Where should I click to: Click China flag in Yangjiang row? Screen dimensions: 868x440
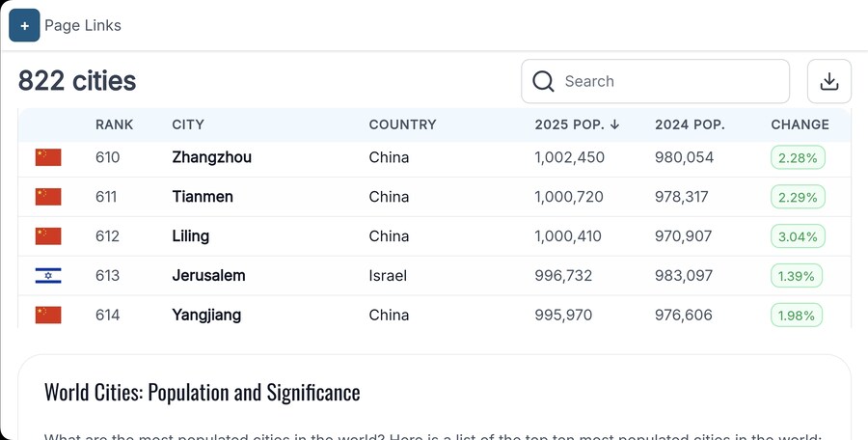tap(48, 315)
